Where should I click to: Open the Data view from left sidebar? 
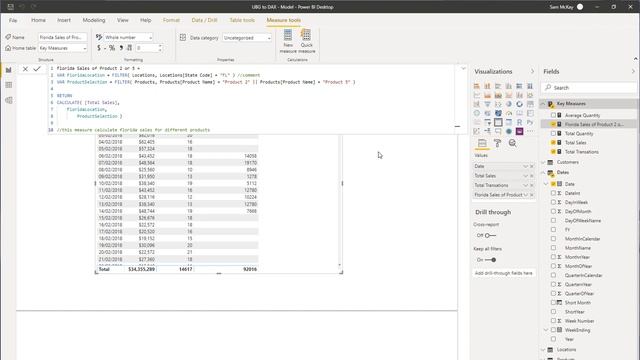click(9, 85)
